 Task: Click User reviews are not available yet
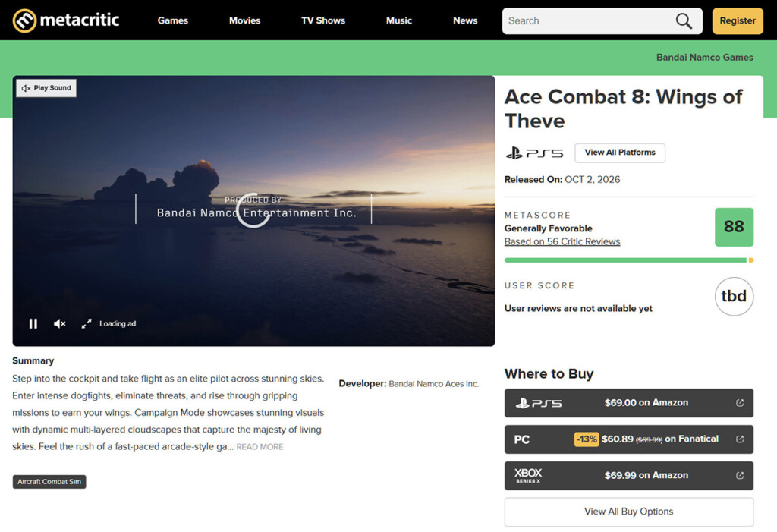point(578,308)
